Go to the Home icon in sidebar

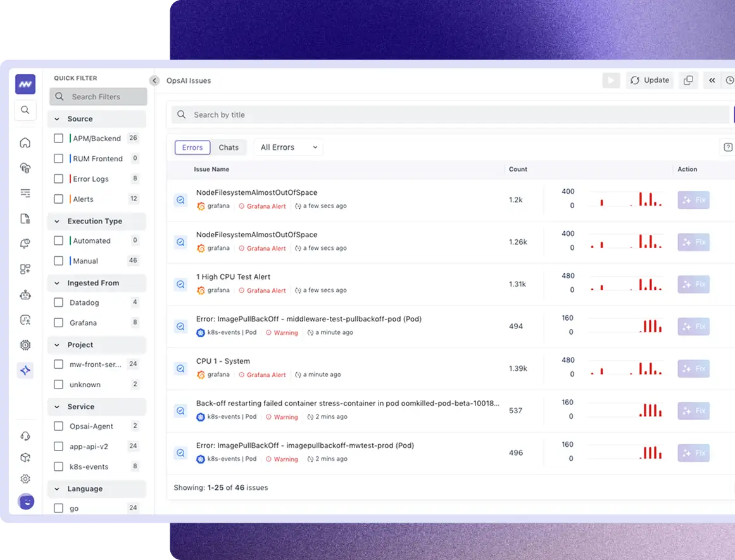[25, 142]
